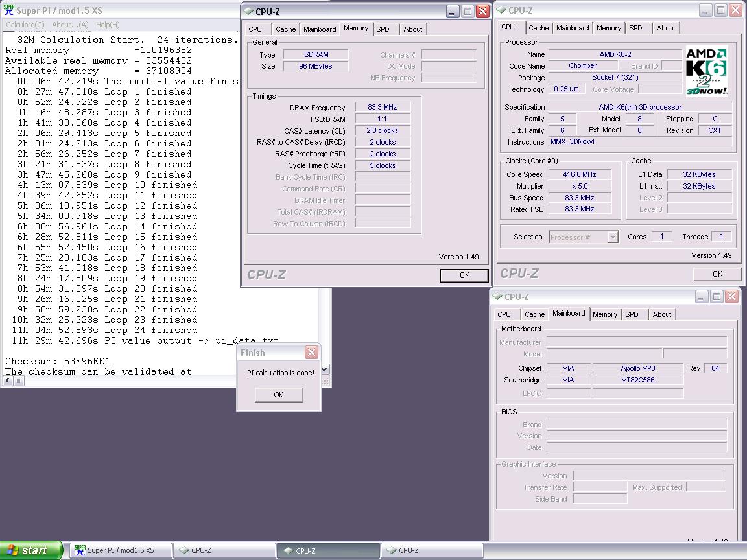Click the Size 96 MBytes field
This screenshot has height=560, width=747.
316,66
